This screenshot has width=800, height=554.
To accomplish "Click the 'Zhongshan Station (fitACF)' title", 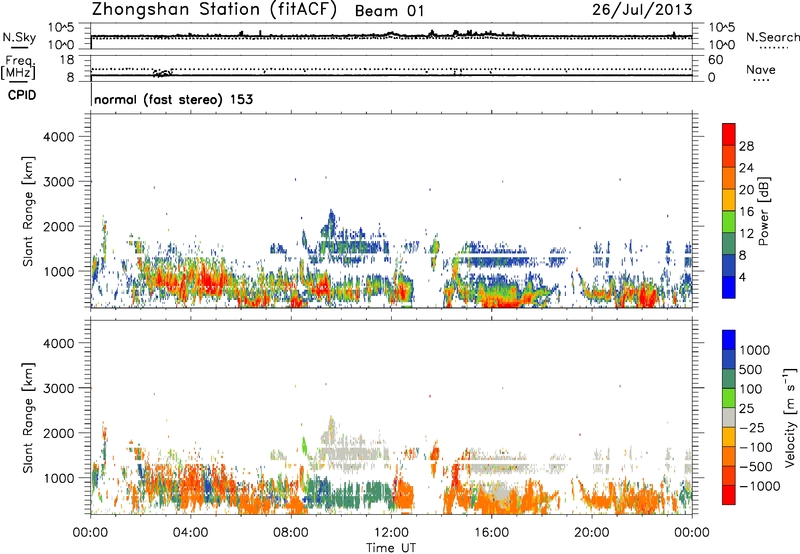I will (x=214, y=10).
